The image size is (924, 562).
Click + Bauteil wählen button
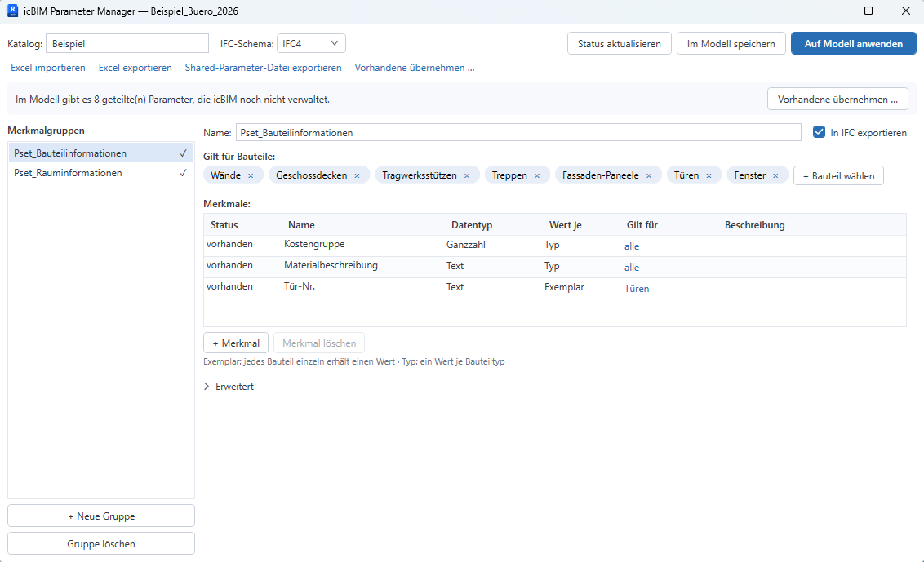pos(838,175)
